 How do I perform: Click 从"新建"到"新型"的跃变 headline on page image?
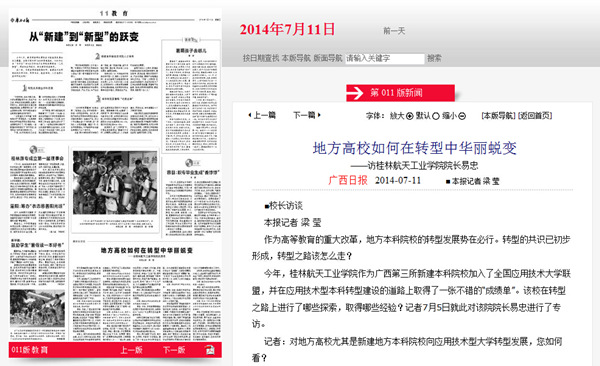point(84,37)
